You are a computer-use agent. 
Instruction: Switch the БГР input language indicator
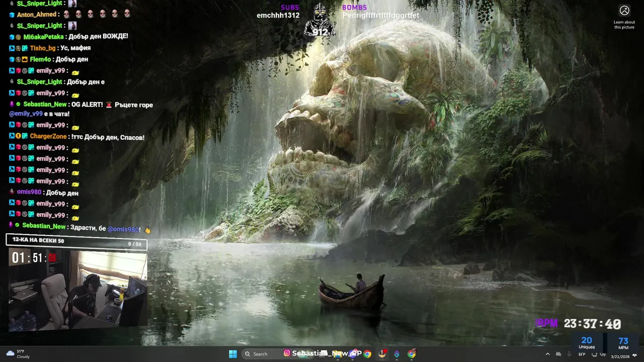tap(582, 354)
